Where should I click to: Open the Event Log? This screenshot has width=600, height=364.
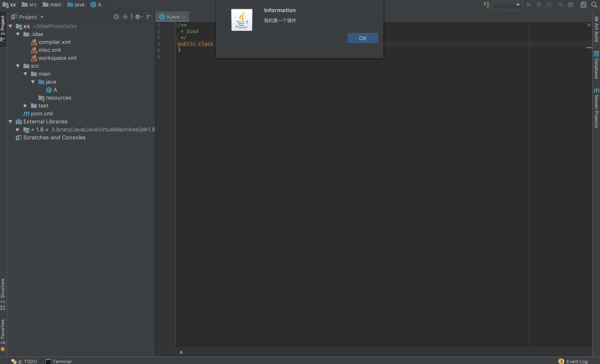tap(573, 361)
